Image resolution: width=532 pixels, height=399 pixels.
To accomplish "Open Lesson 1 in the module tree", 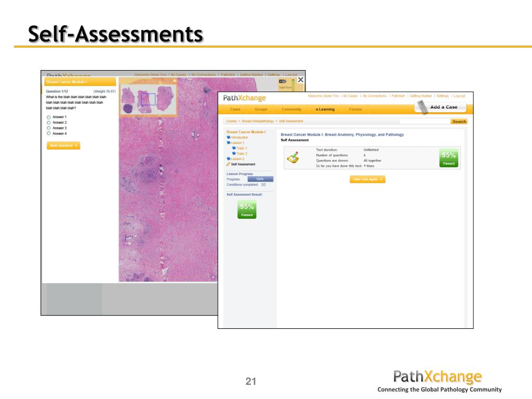I will click(237, 143).
